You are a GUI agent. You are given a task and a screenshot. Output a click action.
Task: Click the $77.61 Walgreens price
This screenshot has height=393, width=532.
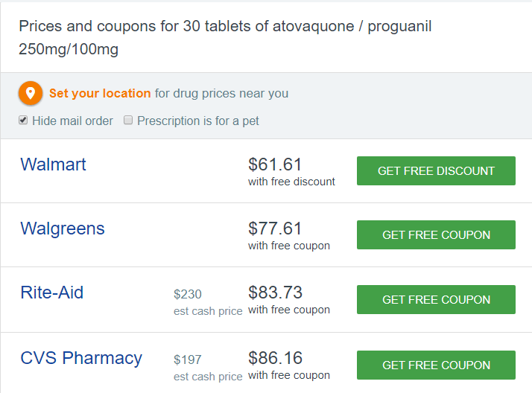pyautogui.click(x=275, y=229)
